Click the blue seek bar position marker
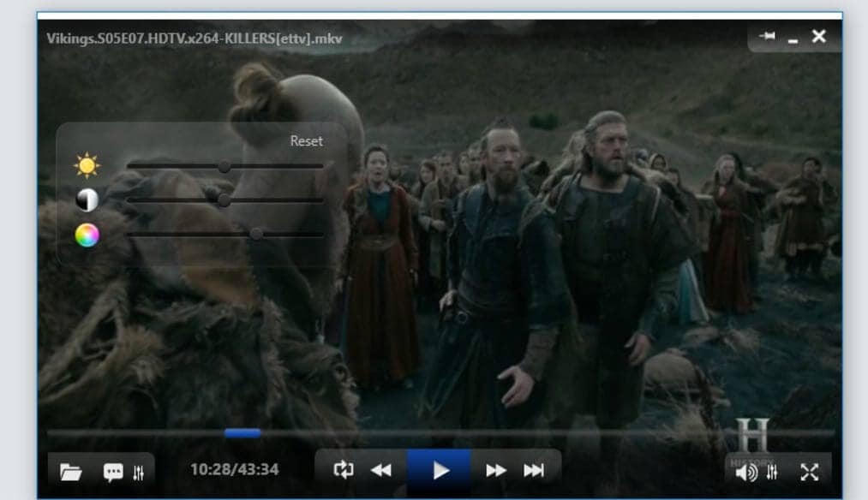Viewport: 868px width, 500px height. pos(242,433)
